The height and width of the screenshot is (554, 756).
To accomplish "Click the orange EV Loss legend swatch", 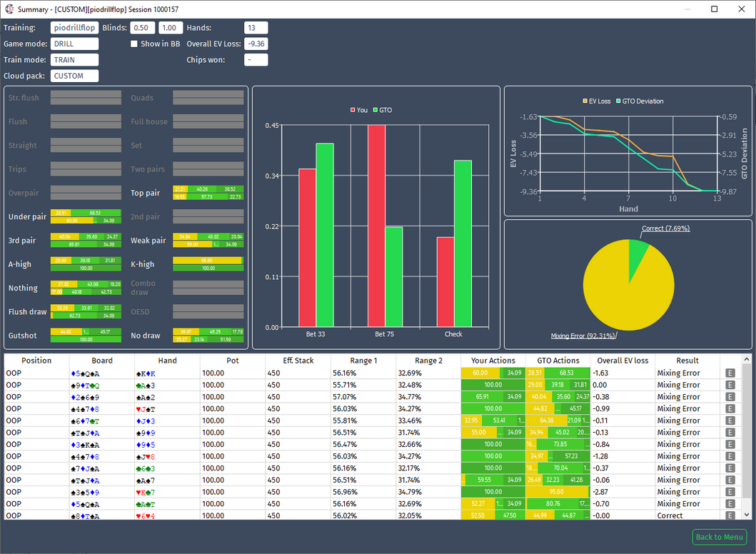I will [x=585, y=101].
